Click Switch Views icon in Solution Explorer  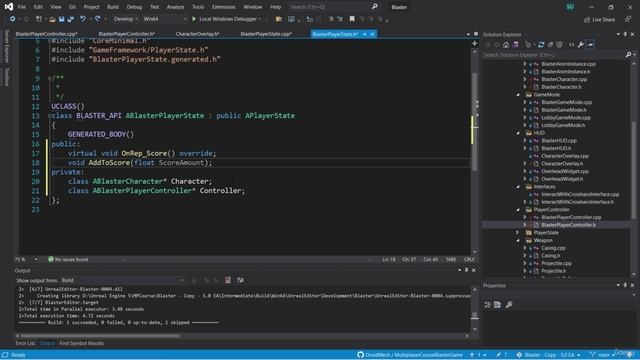tap(516, 45)
